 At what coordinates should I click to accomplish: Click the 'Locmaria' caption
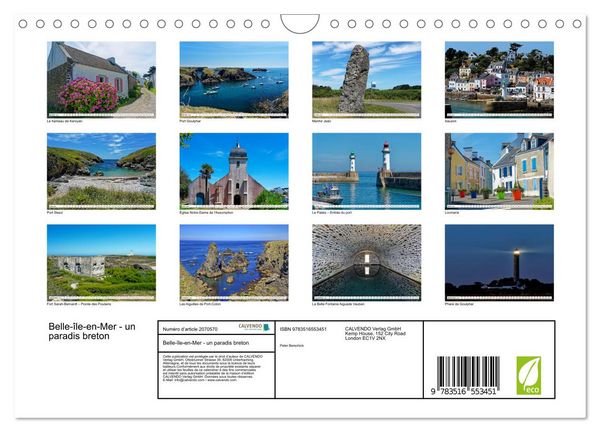pyautogui.click(x=452, y=213)
